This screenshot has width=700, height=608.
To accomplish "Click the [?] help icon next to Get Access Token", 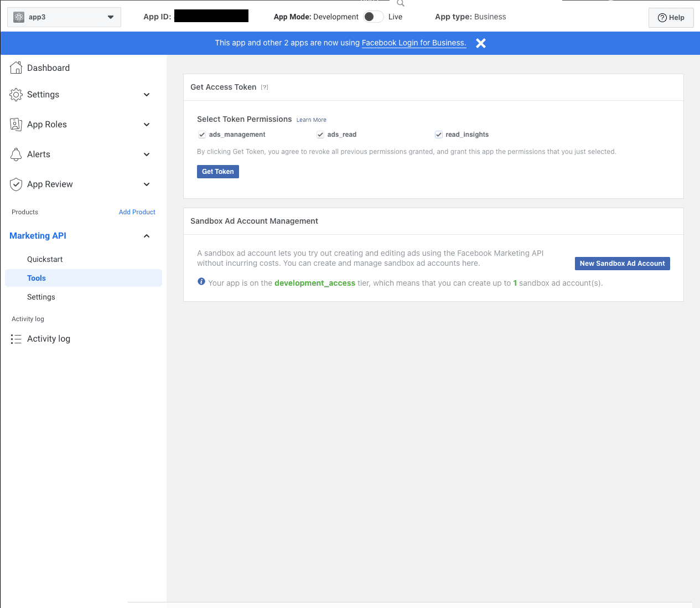I will [265, 87].
